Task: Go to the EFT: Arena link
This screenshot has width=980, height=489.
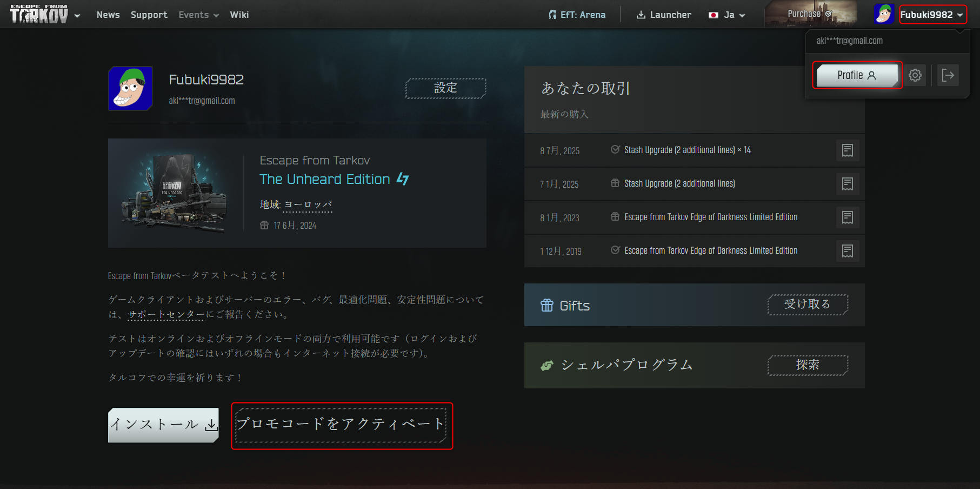Action: (x=577, y=15)
